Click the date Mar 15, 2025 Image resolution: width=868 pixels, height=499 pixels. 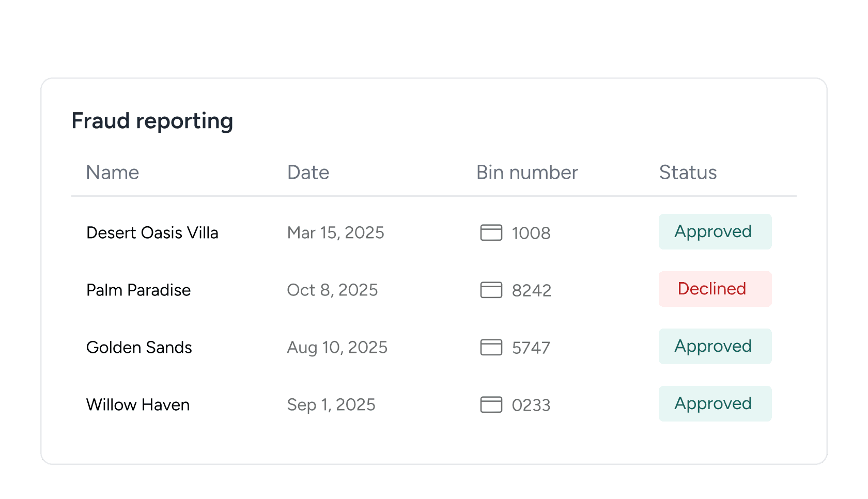335,233
